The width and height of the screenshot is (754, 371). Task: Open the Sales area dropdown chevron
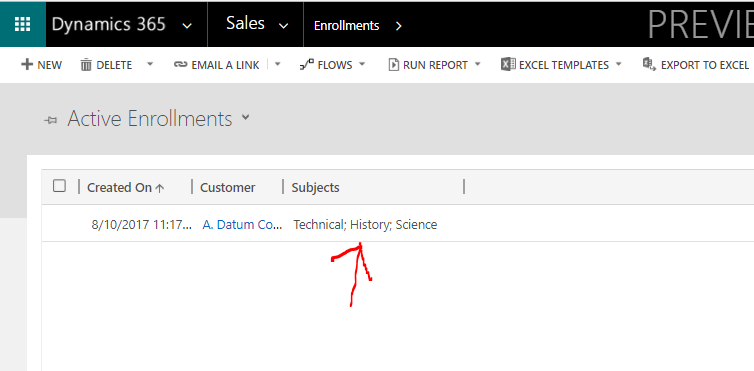(x=284, y=25)
